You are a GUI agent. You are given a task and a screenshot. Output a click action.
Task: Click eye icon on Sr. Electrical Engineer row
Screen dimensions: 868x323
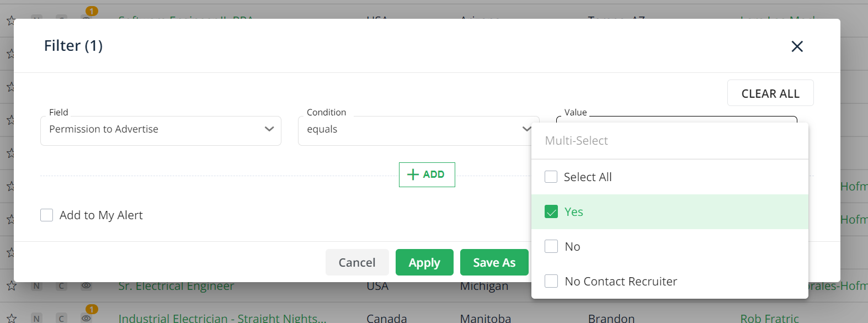[x=86, y=286]
